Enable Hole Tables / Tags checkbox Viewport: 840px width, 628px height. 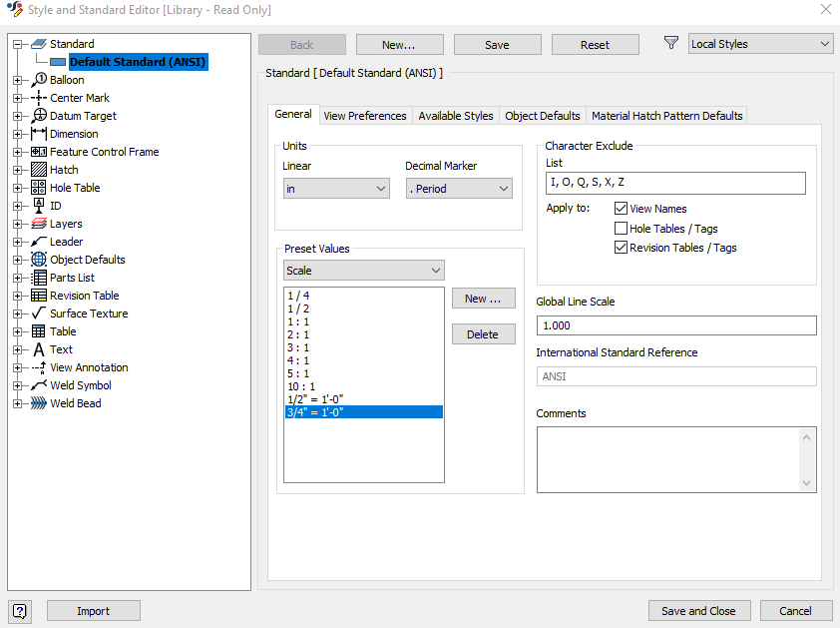pyautogui.click(x=622, y=228)
